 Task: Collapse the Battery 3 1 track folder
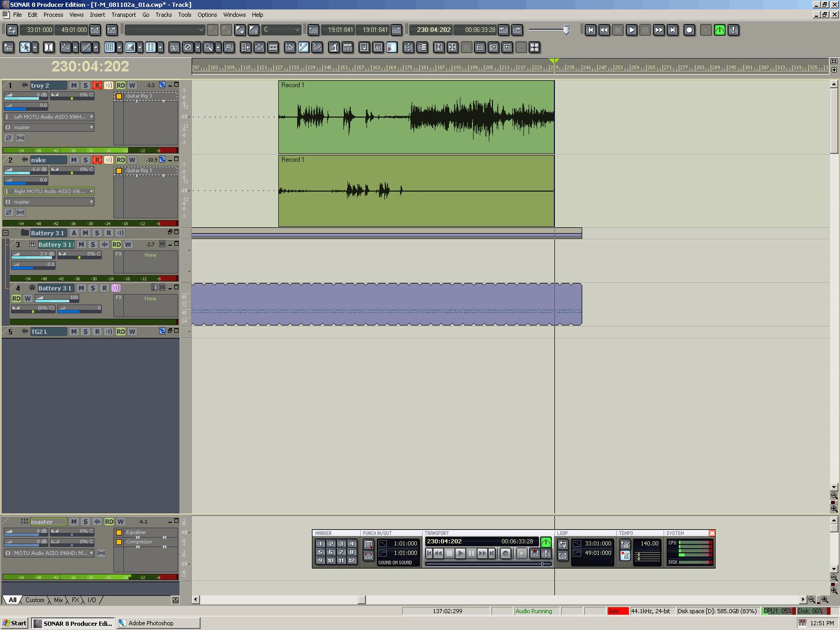tap(6, 233)
